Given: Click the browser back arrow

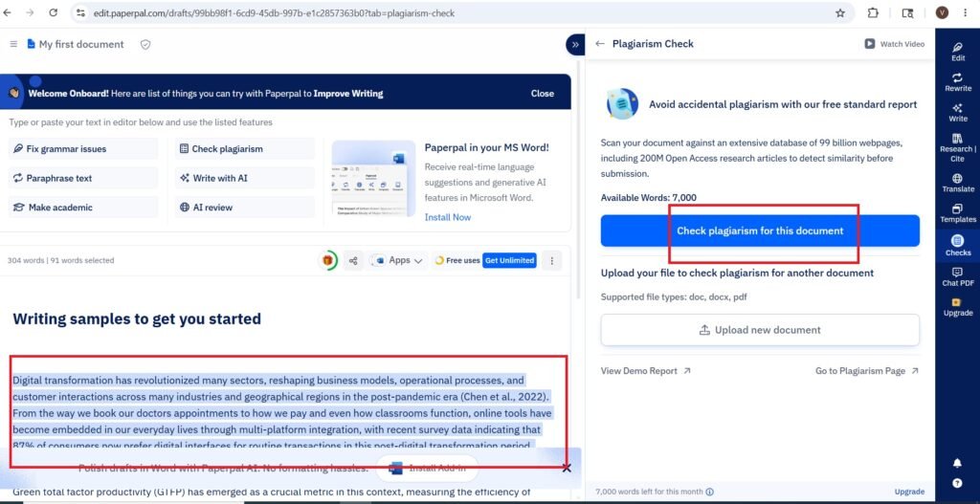Looking at the screenshot, I should point(8,12).
